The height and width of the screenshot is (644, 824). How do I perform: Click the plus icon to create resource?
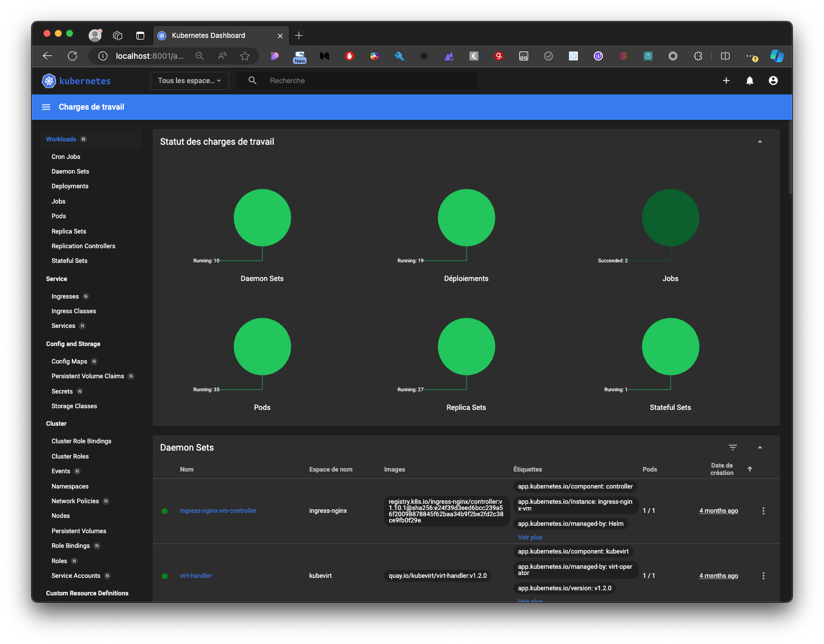(x=726, y=81)
